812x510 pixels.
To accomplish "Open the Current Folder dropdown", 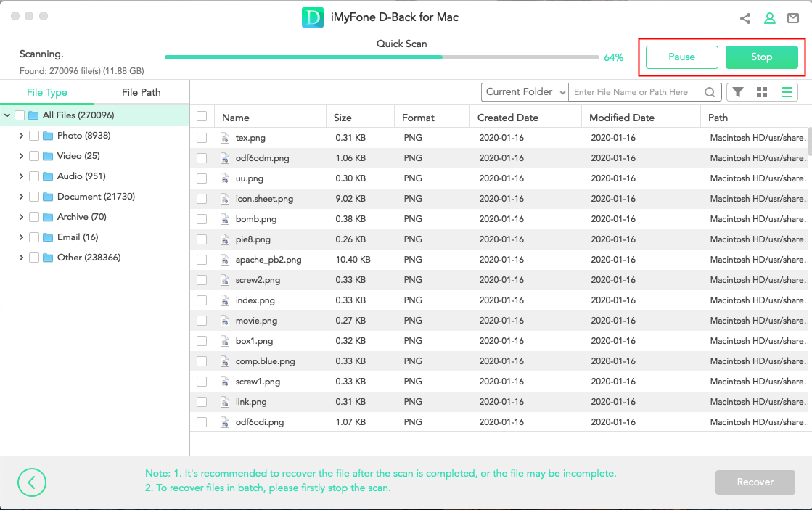I will [525, 92].
